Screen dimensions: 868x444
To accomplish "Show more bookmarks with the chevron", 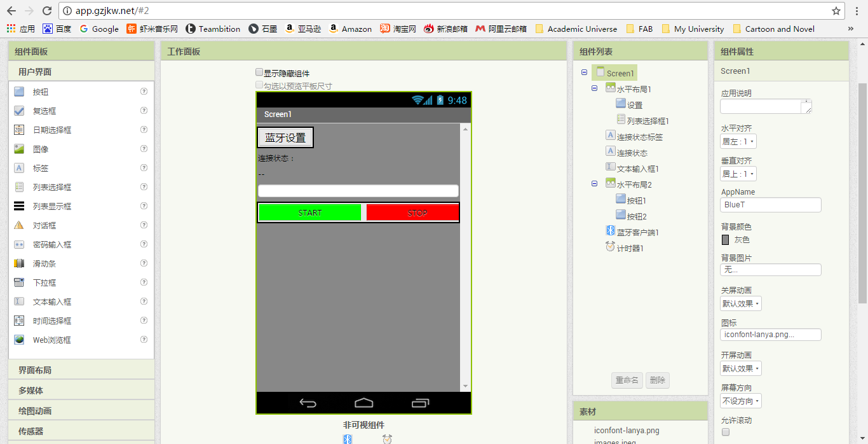I will (851, 29).
